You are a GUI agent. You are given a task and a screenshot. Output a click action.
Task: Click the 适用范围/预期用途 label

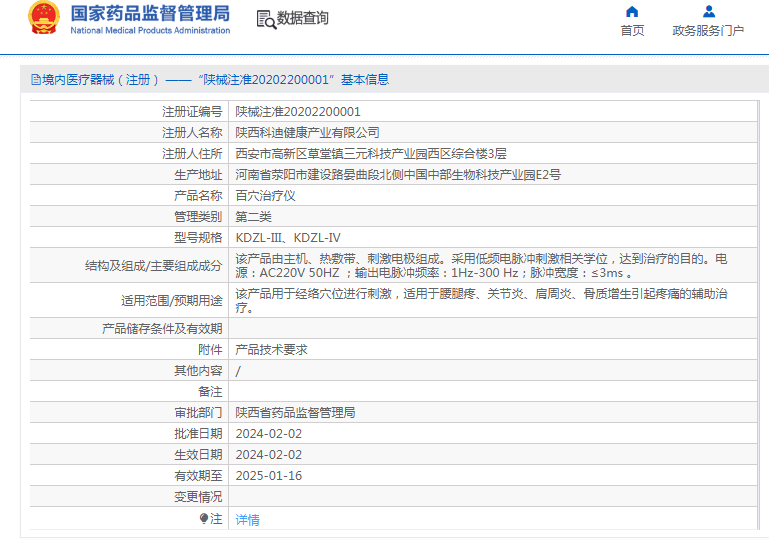[x=172, y=301]
